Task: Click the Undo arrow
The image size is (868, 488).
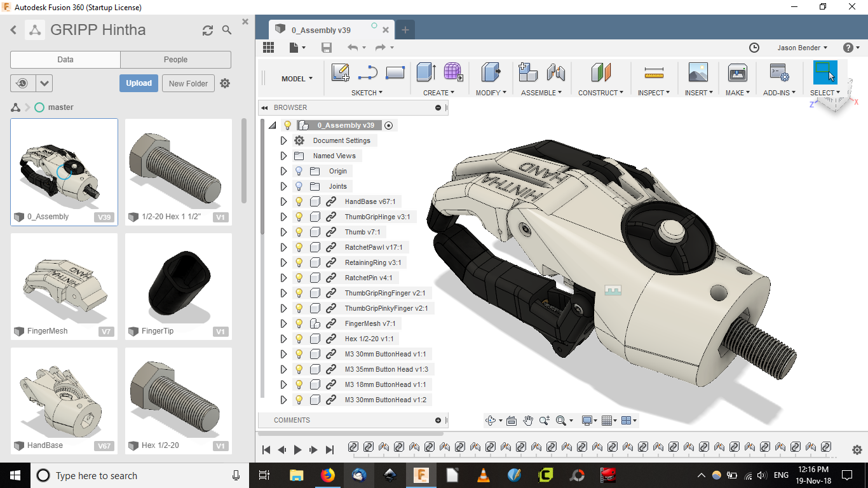Action: [x=353, y=48]
